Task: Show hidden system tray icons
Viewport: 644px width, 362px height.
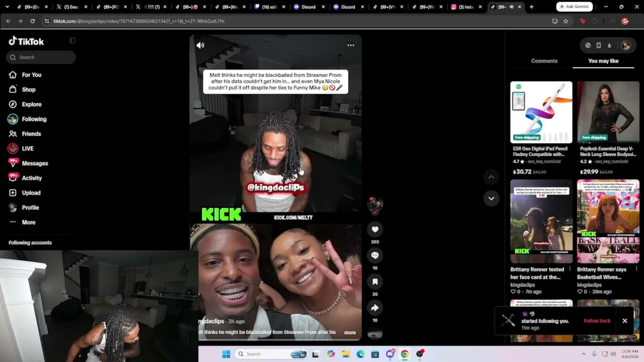Action: point(584,354)
